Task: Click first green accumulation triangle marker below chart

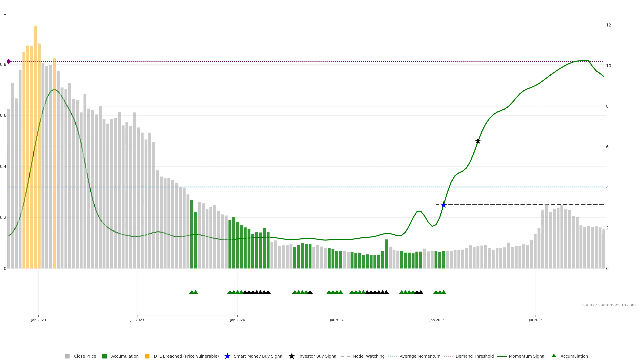Action: point(192,292)
